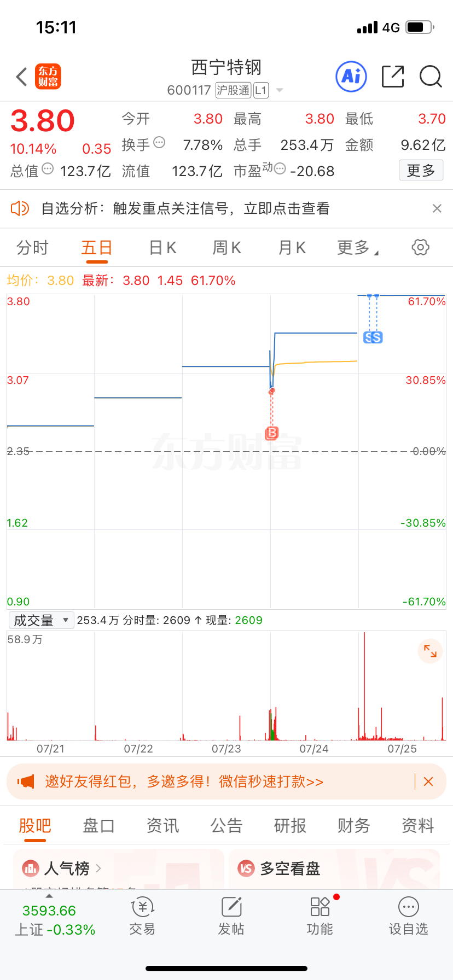
Task: Open the 成交量 indicator dropdown
Action: coord(42,620)
